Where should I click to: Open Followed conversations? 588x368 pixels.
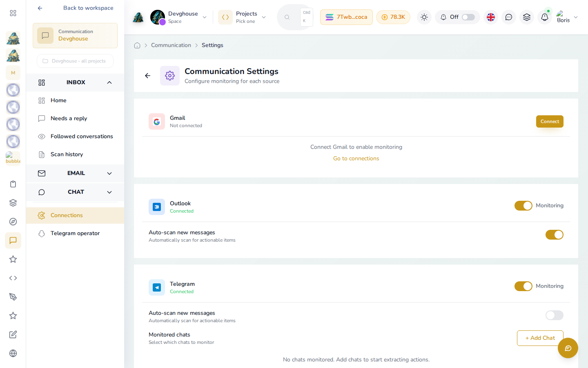pyautogui.click(x=75, y=137)
